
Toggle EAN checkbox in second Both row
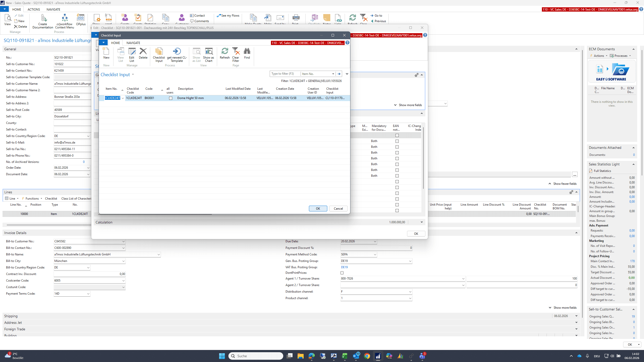(x=397, y=147)
